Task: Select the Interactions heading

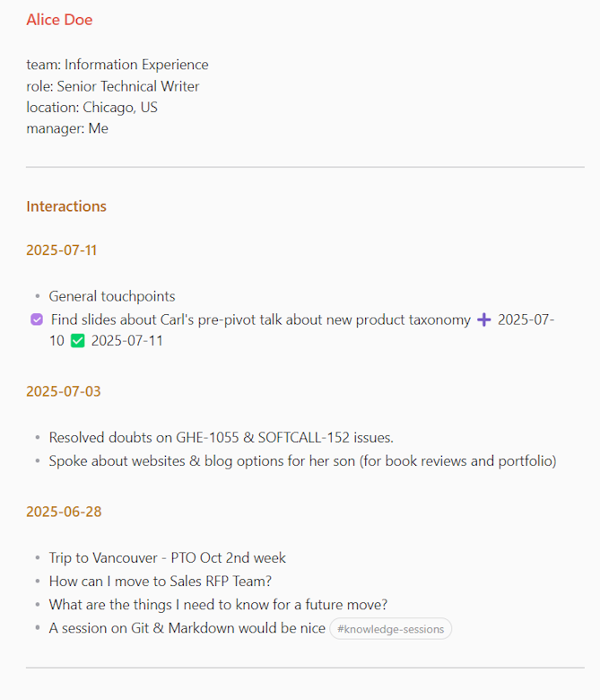Action: click(x=66, y=206)
